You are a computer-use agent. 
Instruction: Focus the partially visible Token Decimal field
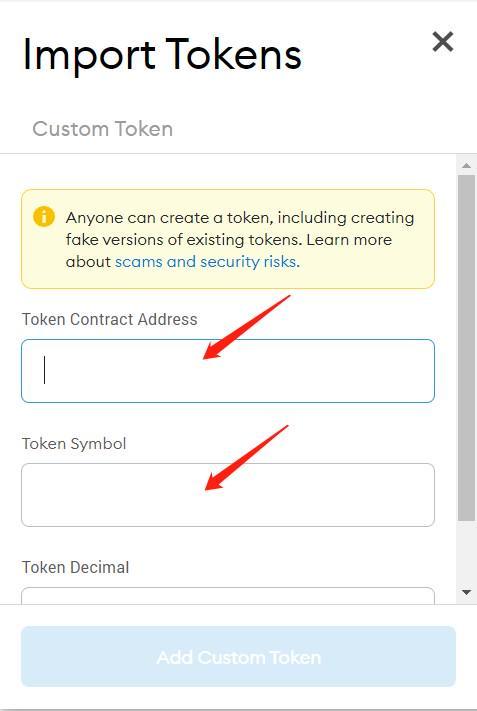tap(228, 596)
